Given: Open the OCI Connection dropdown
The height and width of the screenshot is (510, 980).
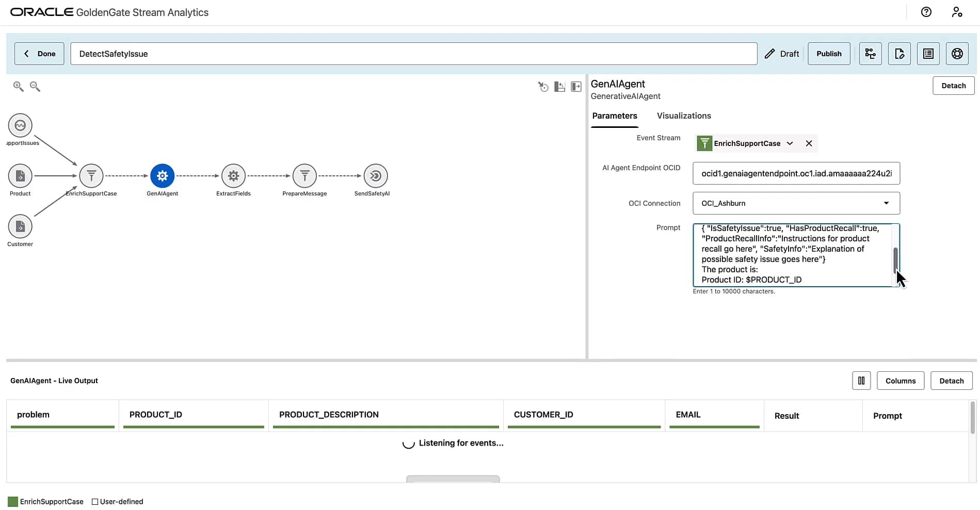Looking at the screenshot, I should 887,203.
